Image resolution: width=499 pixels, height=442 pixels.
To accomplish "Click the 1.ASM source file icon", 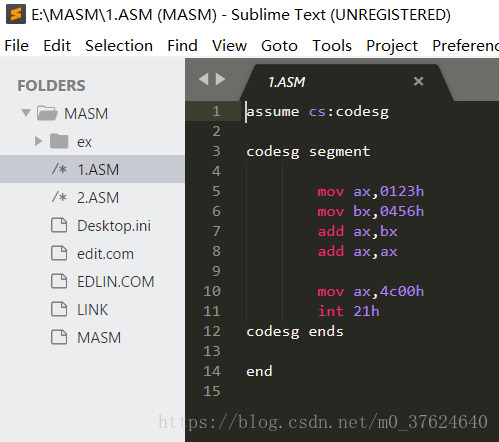I will click(59, 169).
